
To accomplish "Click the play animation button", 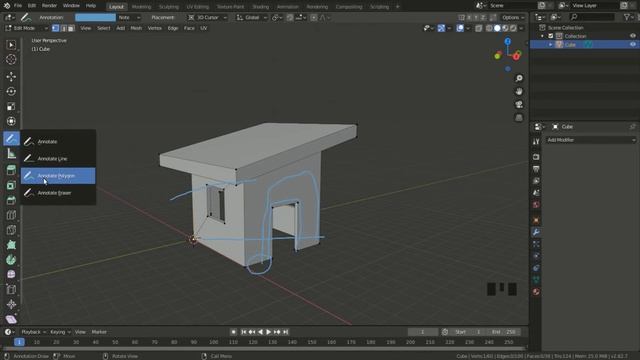I will (x=269, y=332).
